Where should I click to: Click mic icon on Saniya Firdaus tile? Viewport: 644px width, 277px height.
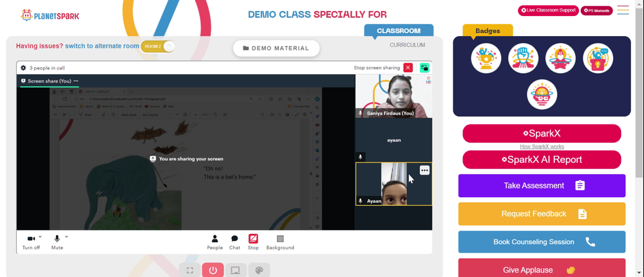(360, 113)
